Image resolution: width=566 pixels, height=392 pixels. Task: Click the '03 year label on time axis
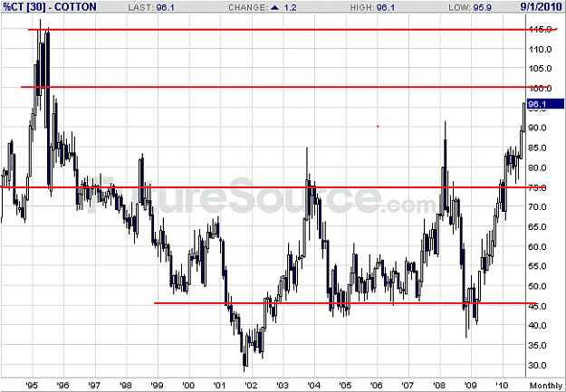point(283,385)
